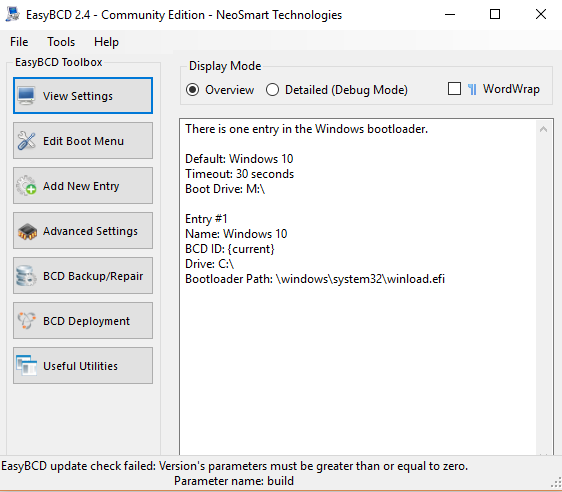
Task: Click 'Entry #1' line
Action: (x=206, y=219)
